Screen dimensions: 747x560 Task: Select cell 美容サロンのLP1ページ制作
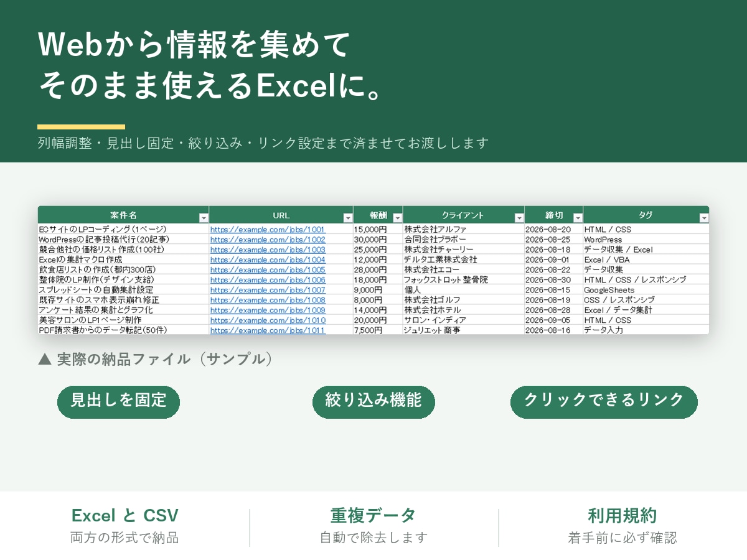pos(123,320)
